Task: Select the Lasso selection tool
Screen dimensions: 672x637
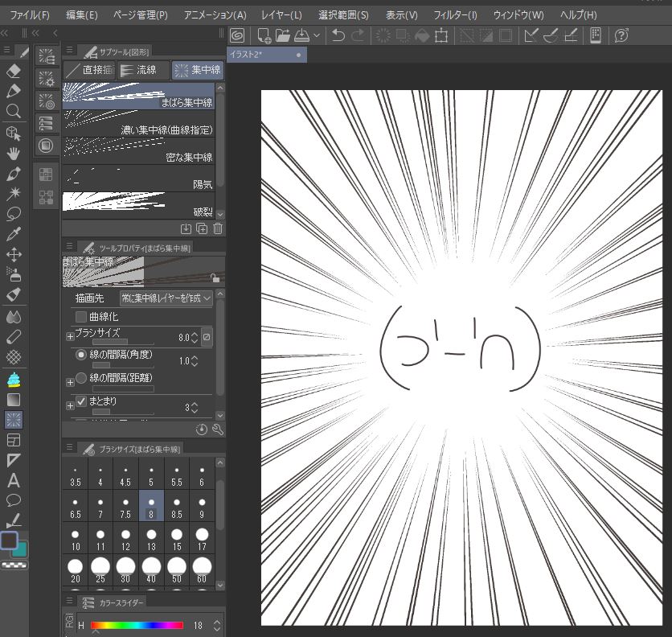Action: [13, 214]
